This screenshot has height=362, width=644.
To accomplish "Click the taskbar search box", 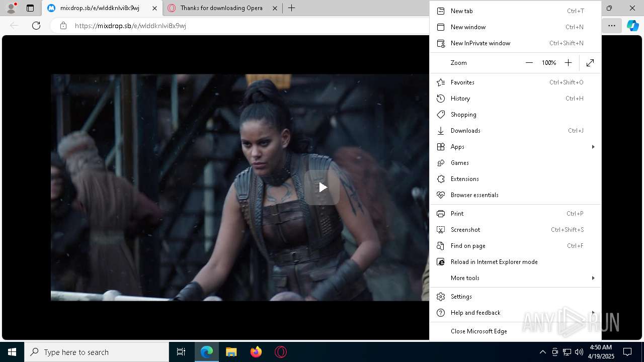I will 97,352.
